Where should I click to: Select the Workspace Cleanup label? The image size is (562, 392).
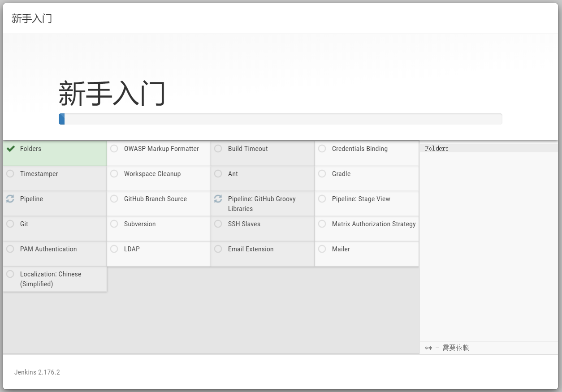(x=152, y=174)
